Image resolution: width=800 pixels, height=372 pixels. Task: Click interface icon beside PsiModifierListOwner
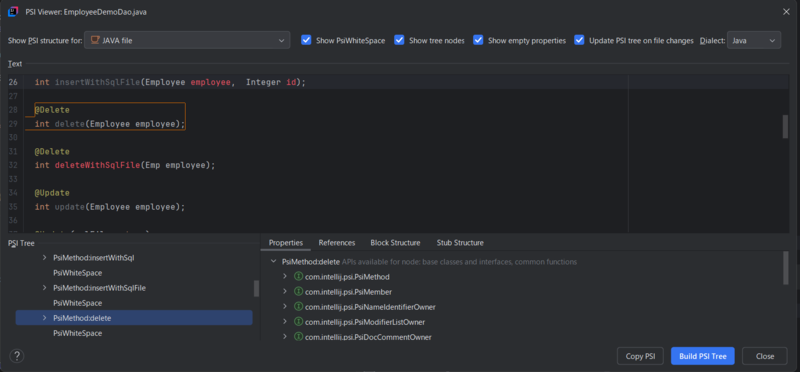click(x=299, y=322)
